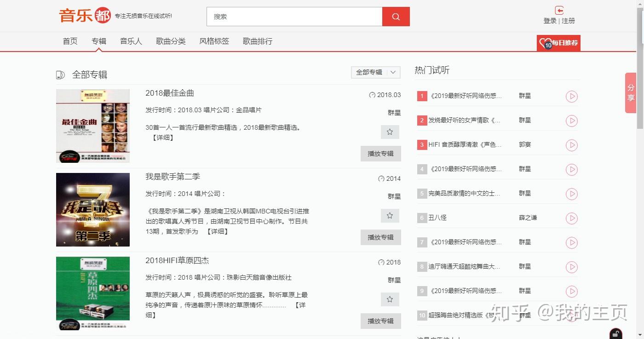Play 丑八怪 by 薛之谦
The width and height of the screenshot is (644, 339).
point(572,218)
